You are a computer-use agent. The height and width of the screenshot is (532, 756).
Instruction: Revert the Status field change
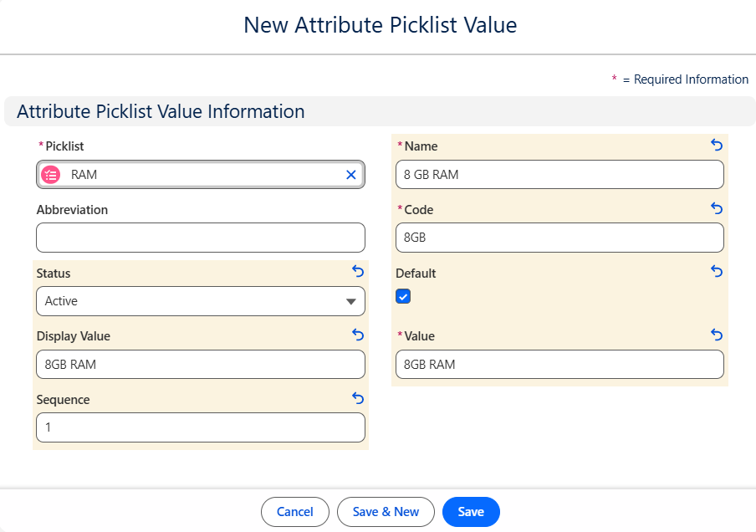click(358, 272)
